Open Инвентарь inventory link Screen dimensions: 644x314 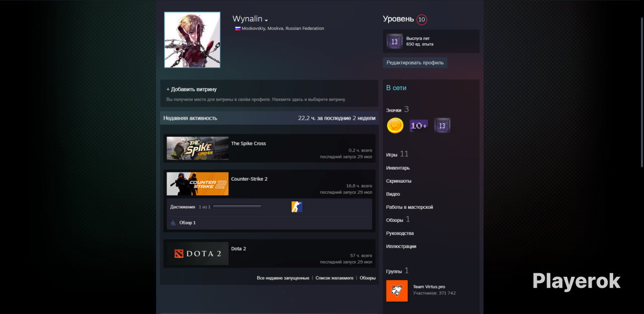(398, 168)
